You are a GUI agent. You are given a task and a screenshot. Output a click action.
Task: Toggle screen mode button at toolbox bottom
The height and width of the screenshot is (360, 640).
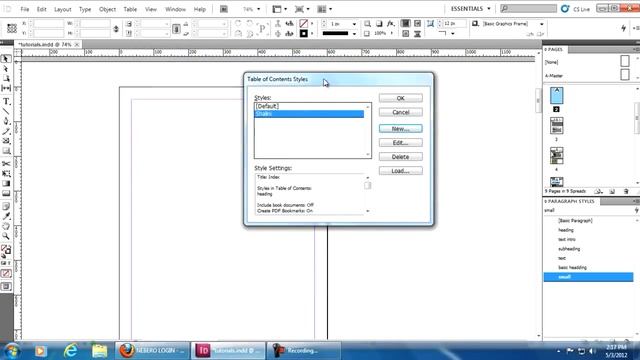[6, 287]
